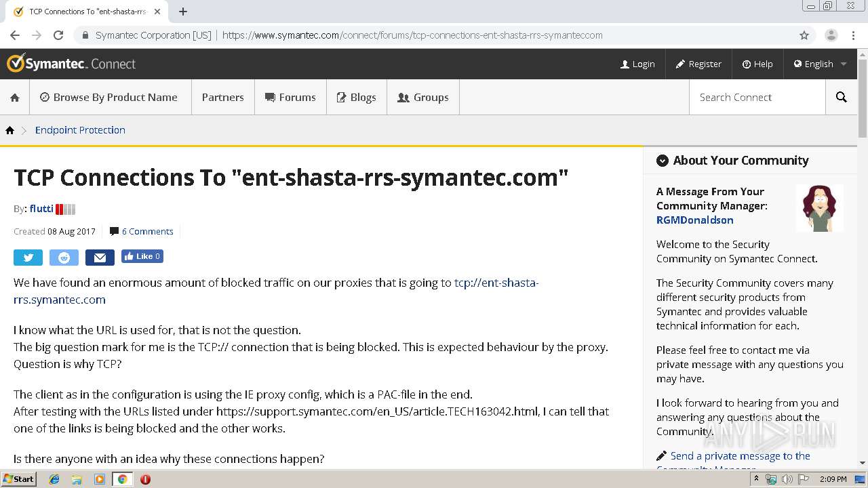The width and height of the screenshot is (868, 488).
Task: Click the address bar URL
Action: pyautogui.click(x=412, y=35)
